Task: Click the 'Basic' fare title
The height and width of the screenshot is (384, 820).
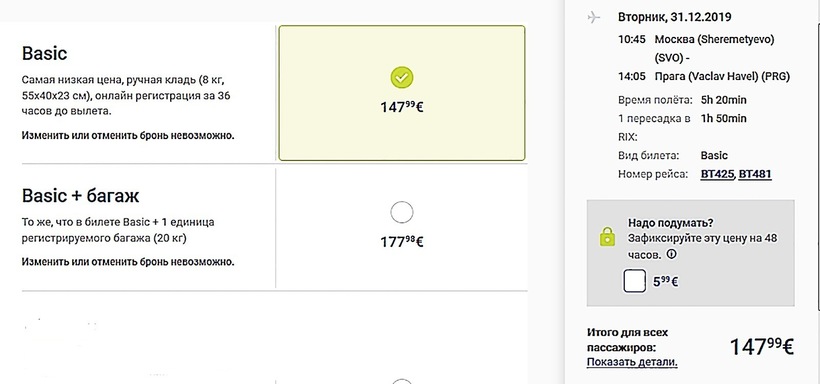Action: 44,53
